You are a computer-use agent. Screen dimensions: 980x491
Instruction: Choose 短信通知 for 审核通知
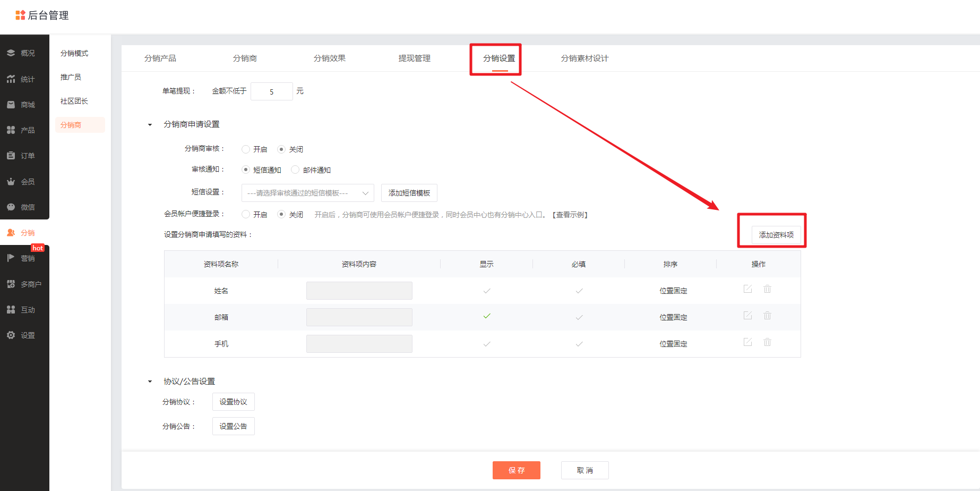pos(246,170)
